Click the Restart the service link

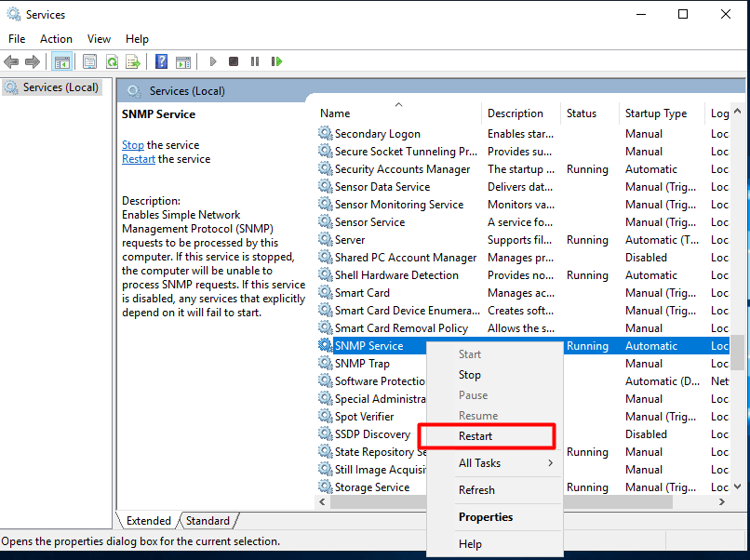pyautogui.click(x=139, y=159)
